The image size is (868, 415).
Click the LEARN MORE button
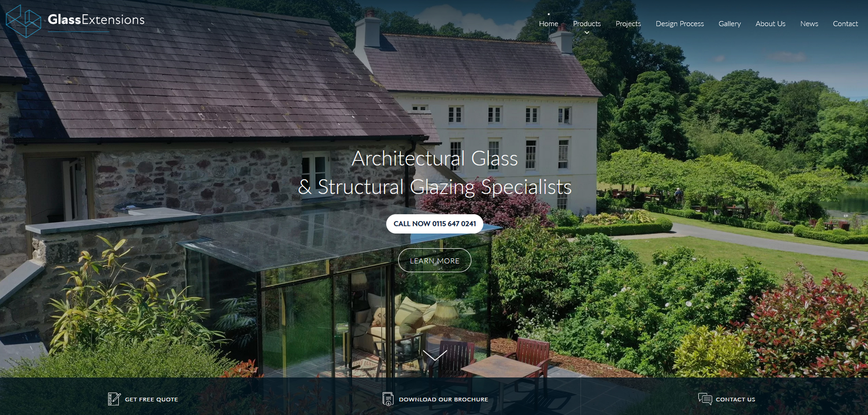coord(434,260)
